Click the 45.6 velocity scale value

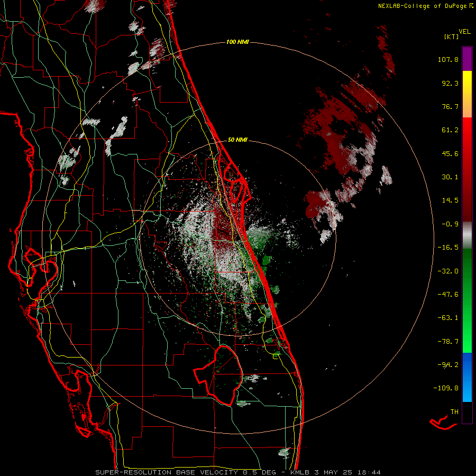[450, 153]
